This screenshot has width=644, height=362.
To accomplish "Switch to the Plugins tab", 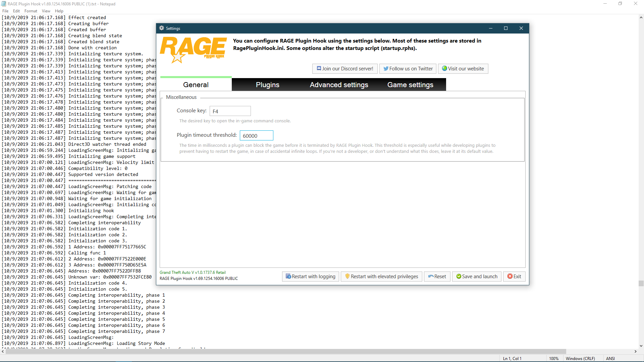I will [x=267, y=85].
